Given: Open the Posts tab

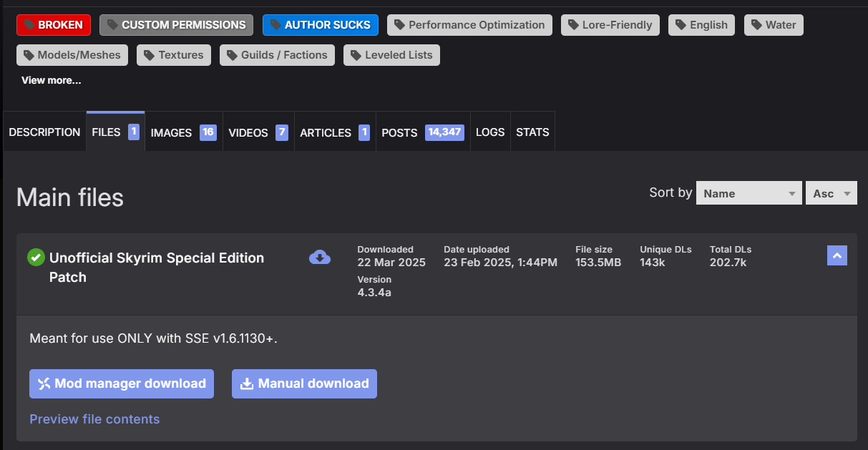Looking at the screenshot, I should (423, 132).
